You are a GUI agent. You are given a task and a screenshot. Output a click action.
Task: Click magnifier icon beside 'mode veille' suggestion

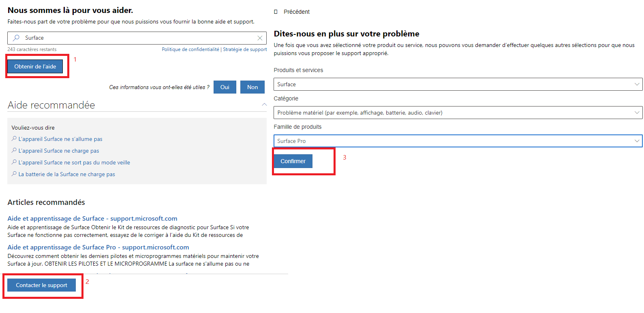click(14, 162)
